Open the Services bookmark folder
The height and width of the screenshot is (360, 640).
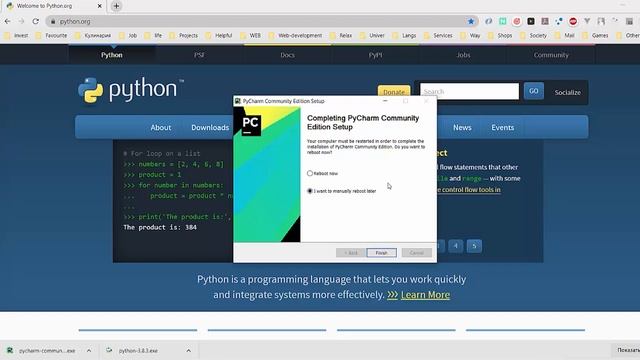[x=438, y=36]
